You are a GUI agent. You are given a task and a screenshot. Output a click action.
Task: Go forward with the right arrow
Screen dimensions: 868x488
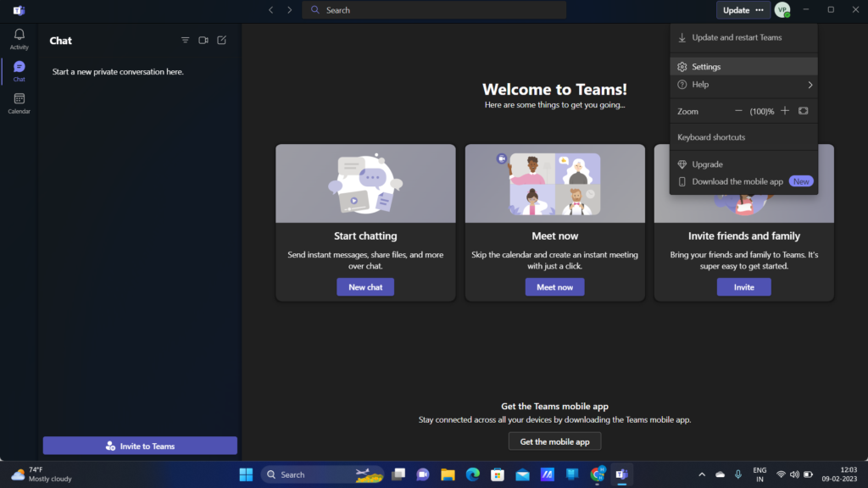[289, 10]
